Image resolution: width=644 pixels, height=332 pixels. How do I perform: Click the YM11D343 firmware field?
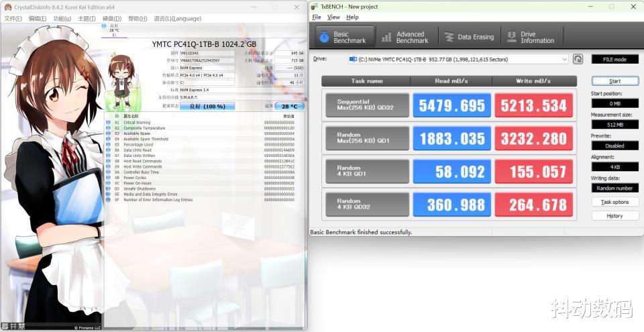point(207,53)
